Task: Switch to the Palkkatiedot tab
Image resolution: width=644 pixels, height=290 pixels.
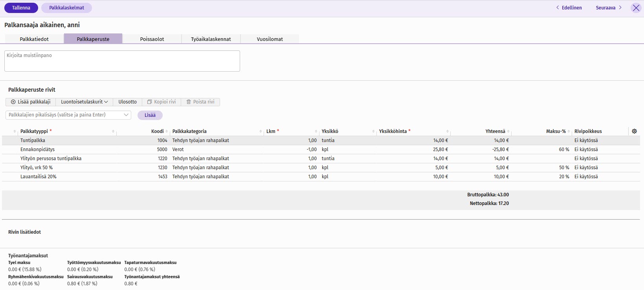Action: pyautogui.click(x=34, y=39)
